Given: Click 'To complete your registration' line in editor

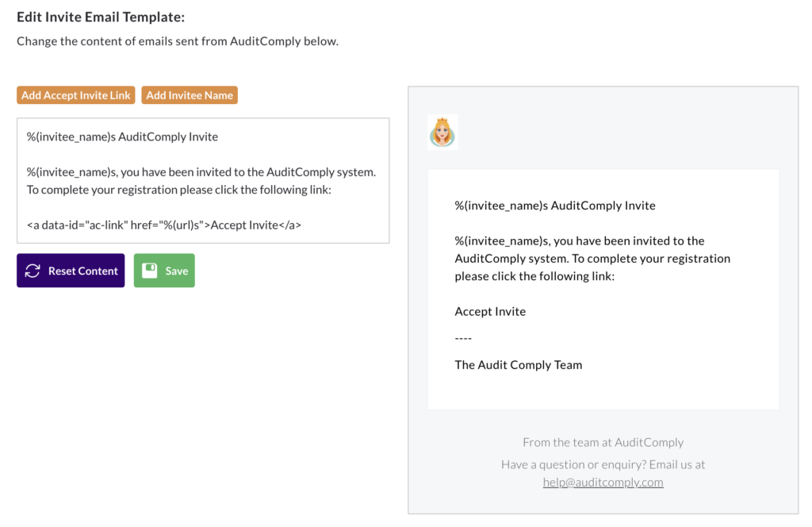Looking at the screenshot, I should tap(178, 190).
